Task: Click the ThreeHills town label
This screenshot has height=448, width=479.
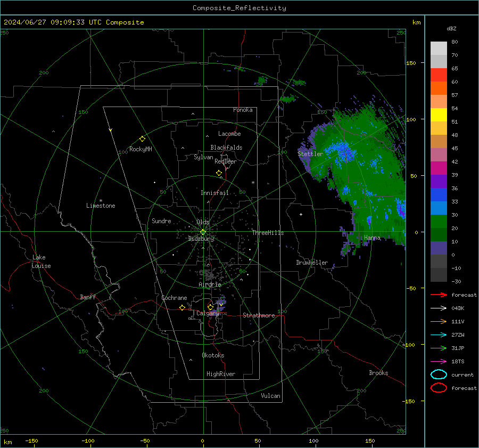Action: [x=268, y=233]
